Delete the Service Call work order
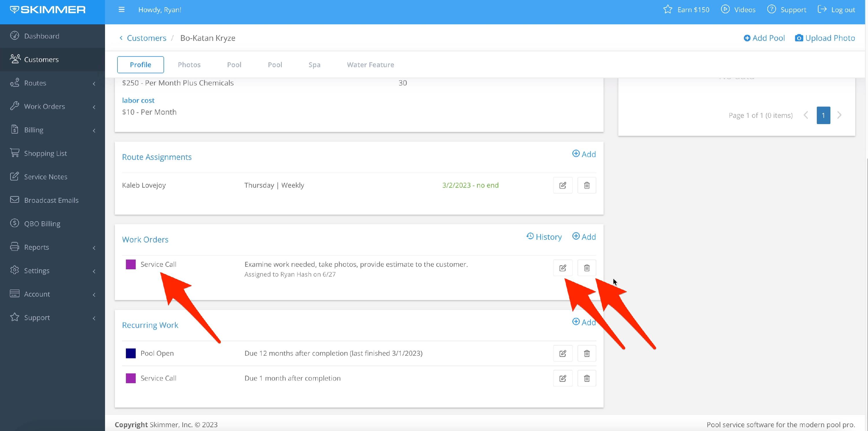 (x=587, y=268)
